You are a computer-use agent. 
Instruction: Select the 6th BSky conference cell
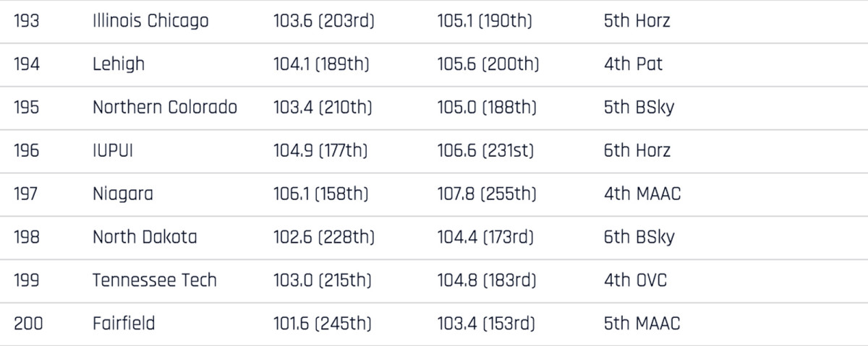pos(639,237)
